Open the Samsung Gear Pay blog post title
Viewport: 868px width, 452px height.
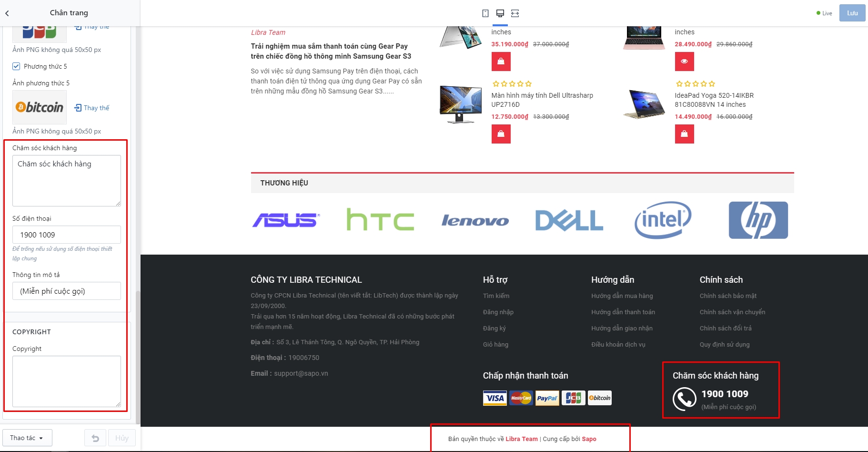tap(331, 51)
